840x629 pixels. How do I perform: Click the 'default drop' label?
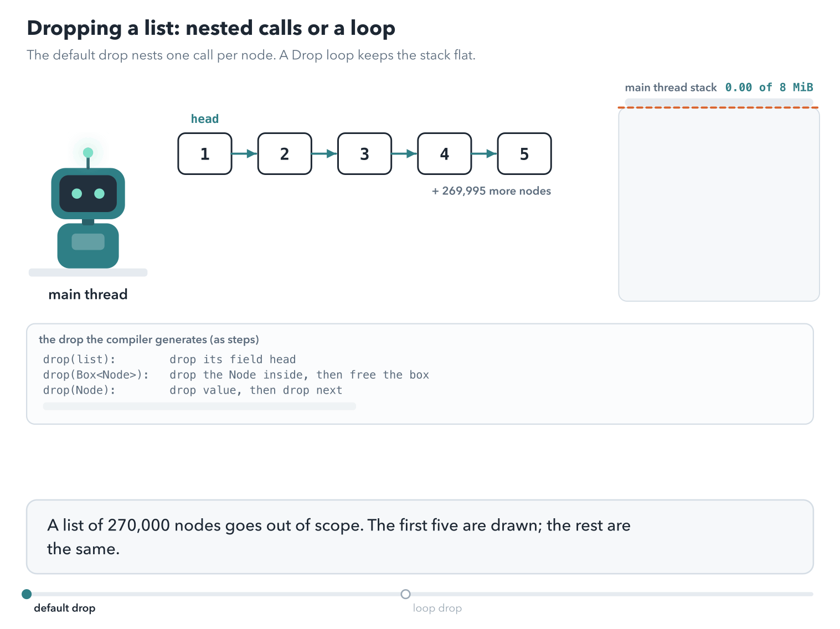[x=64, y=608]
